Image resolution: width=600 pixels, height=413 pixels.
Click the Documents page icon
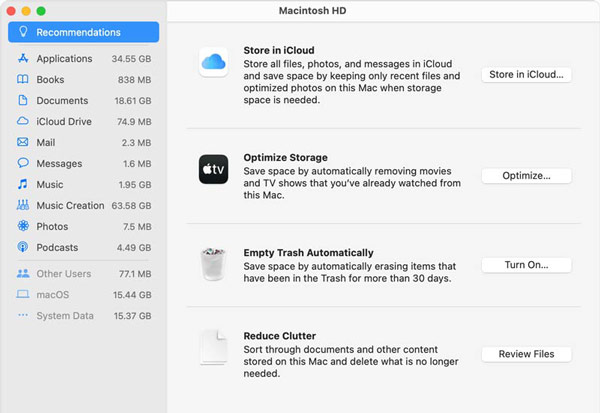23,100
